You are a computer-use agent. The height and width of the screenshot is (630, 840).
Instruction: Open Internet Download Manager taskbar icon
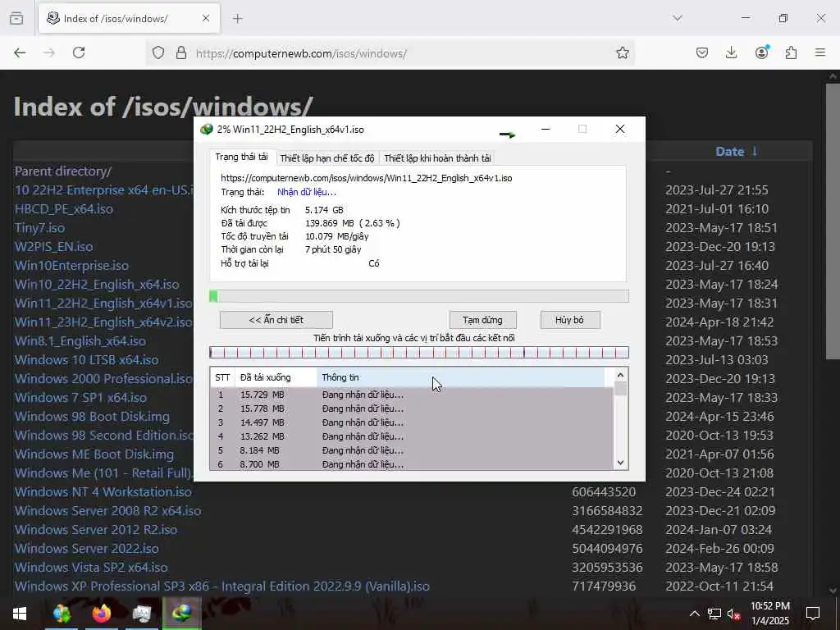[62, 614]
